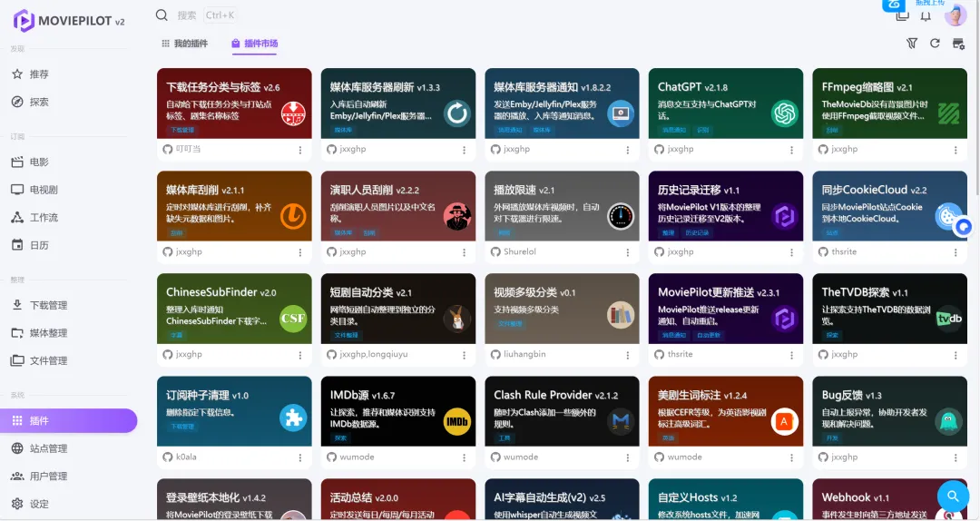Click the 媒体库服务器通知 plugin icon
This screenshot has width=980, height=521.
pos(622,113)
